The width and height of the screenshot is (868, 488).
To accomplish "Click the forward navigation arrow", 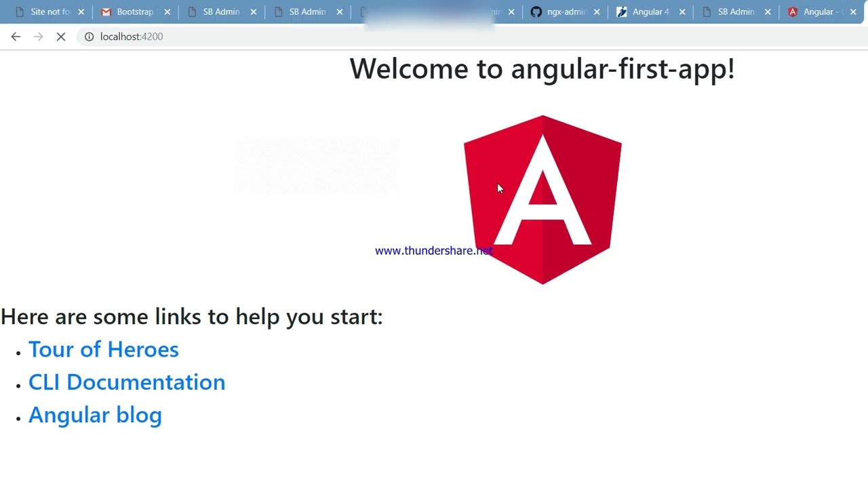I will click(x=38, y=37).
